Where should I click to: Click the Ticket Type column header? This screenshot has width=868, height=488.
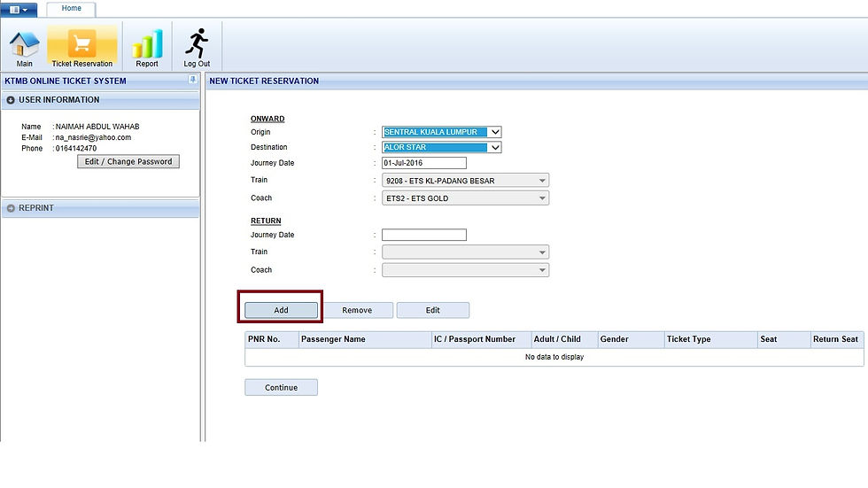click(x=710, y=340)
